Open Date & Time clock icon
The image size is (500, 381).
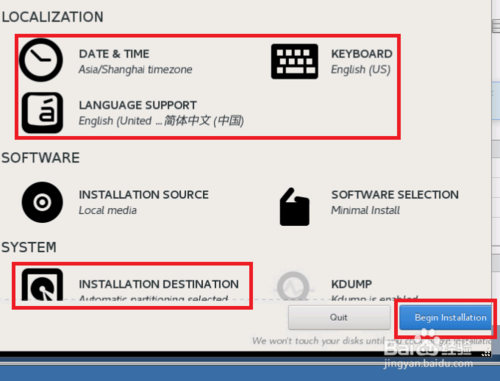(41, 60)
